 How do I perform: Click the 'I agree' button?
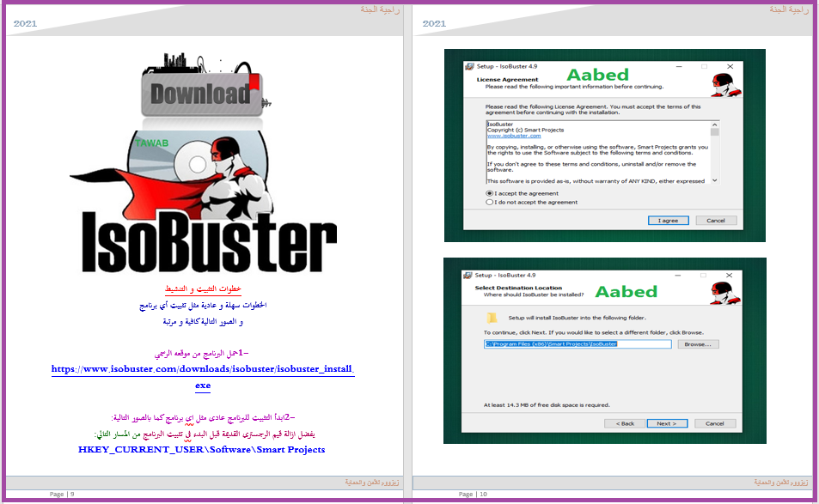[x=668, y=221]
